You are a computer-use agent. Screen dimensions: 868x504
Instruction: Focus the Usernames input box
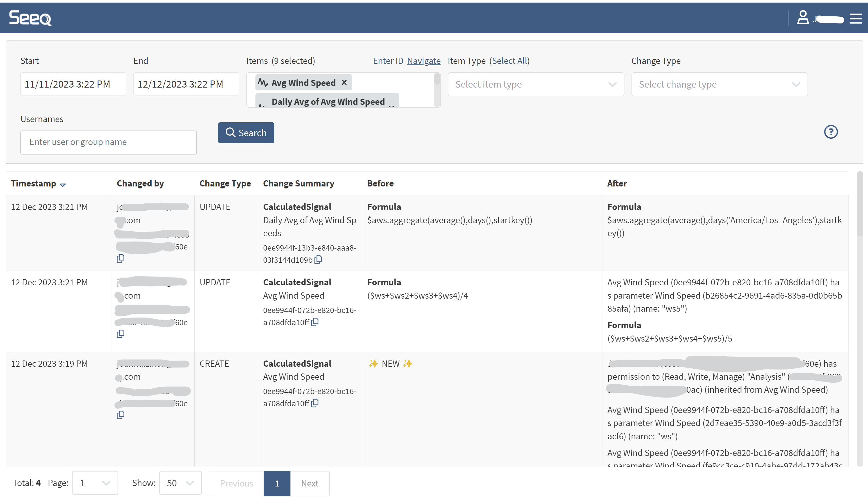tap(108, 142)
